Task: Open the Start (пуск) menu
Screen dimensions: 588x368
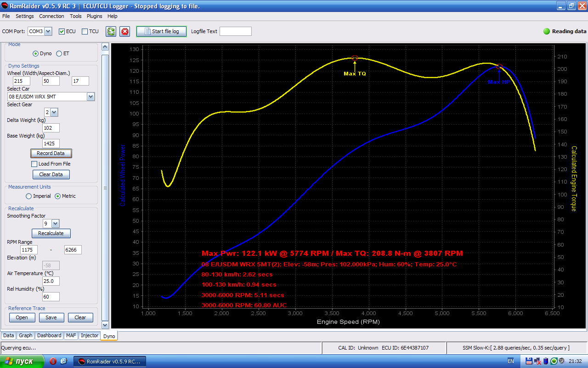Action: point(22,361)
